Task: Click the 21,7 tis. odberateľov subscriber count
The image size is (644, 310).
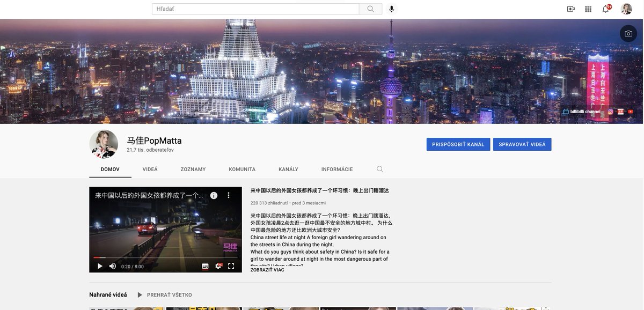Action: (150, 150)
